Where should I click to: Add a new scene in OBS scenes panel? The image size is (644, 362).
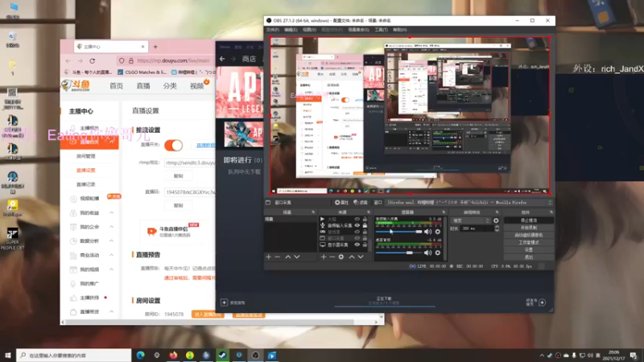click(269, 257)
